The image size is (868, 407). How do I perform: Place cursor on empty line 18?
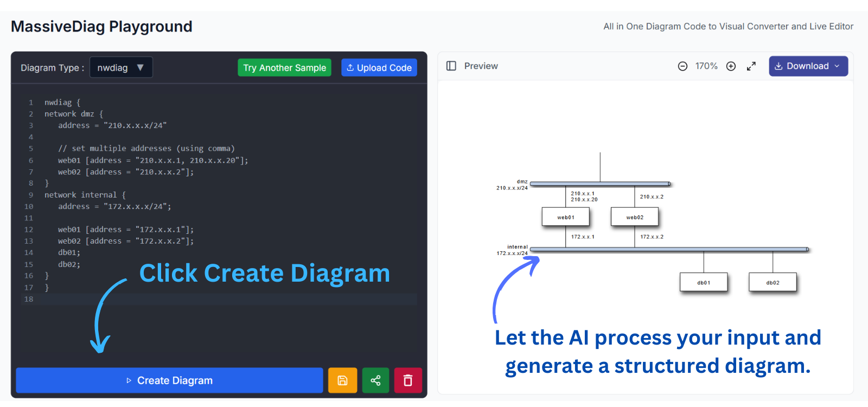pyautogui.click(x=228, y=299)
